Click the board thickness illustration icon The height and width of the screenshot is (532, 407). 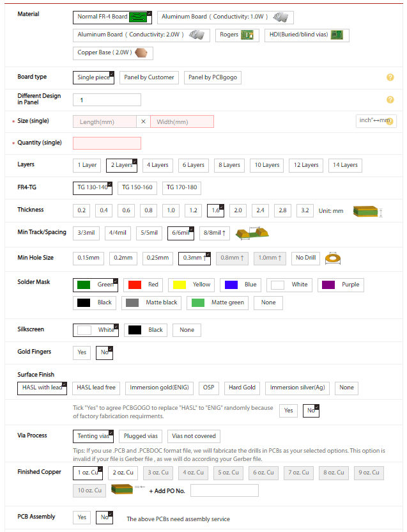point(367,211)
